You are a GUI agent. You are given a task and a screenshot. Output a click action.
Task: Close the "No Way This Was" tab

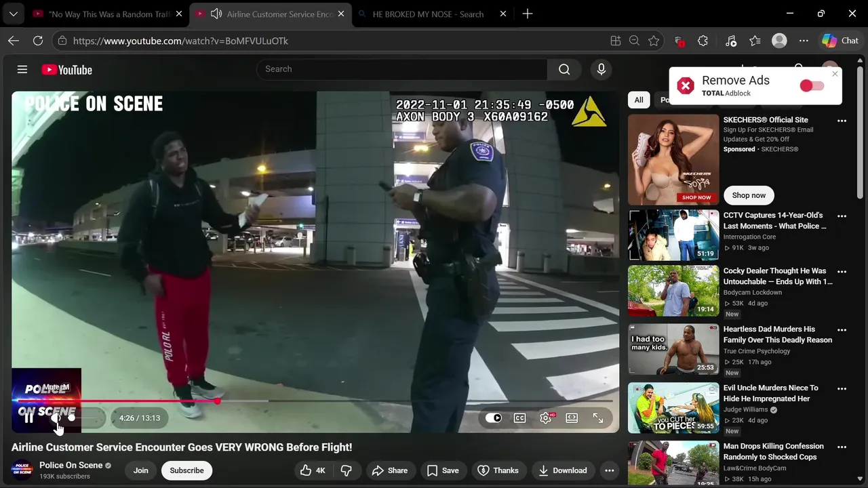pos(179,14)
